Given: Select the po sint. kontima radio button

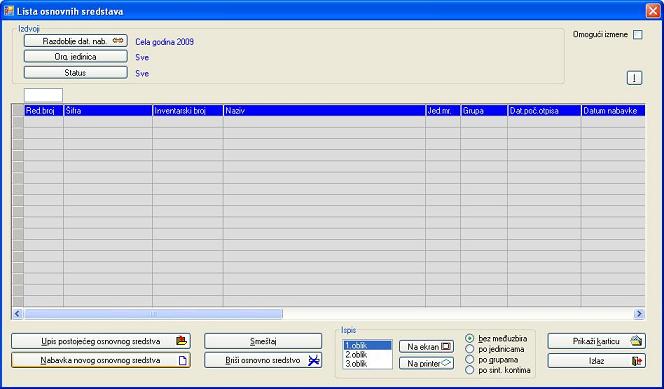Looking at the screenshot, I should click(x=470, y=370).
